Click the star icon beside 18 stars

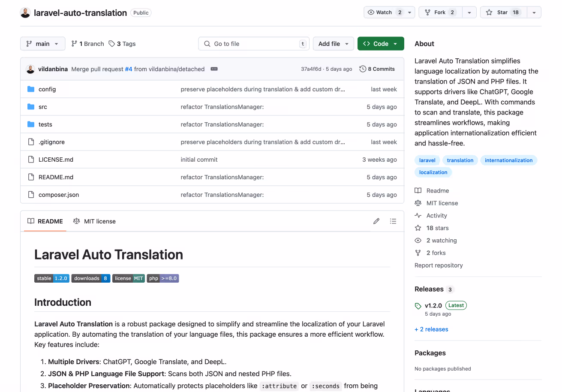coord(418,228)
